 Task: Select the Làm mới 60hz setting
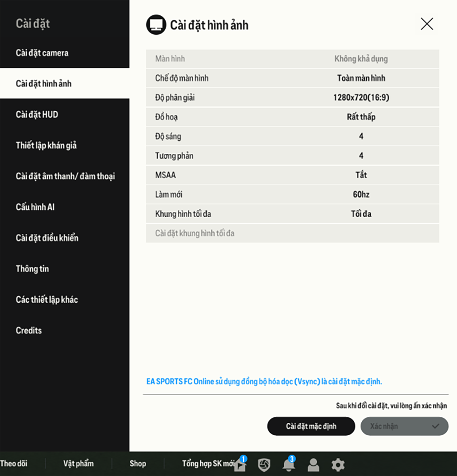pos(361,194)
